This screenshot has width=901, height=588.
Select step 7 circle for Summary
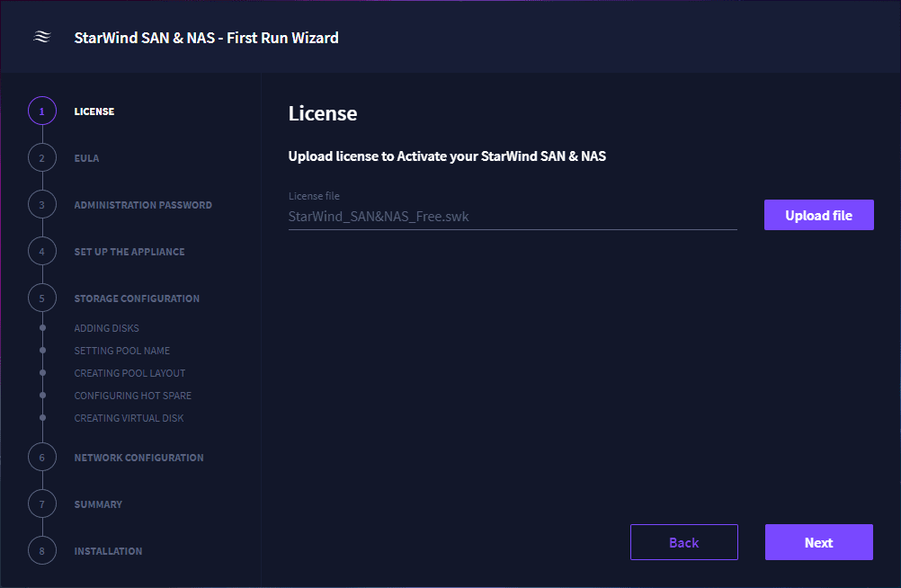pos(42,504)
